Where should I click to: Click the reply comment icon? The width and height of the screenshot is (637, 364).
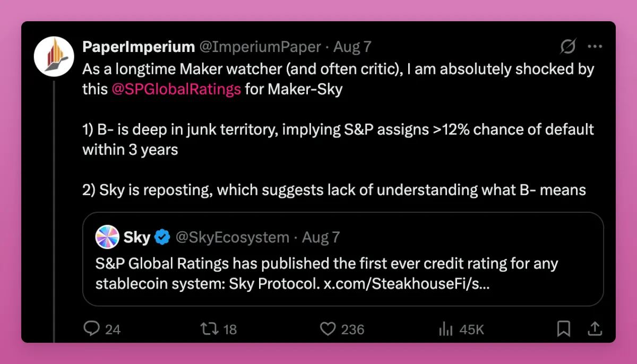point(92,329)
